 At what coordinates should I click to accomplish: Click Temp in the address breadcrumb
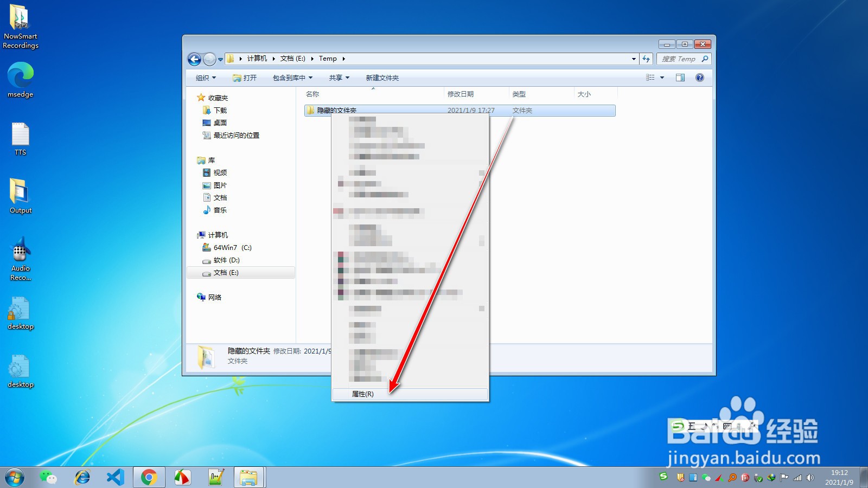[x=328, y=59]
